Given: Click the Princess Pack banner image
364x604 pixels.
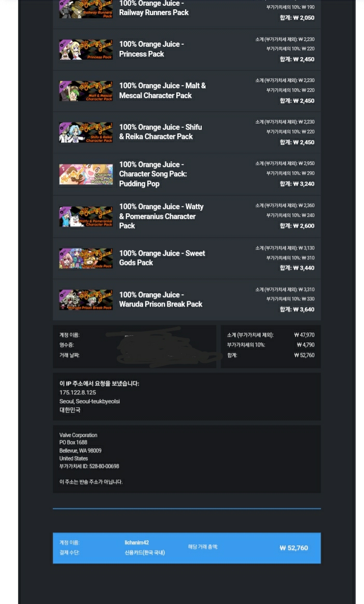Looking at the screenshot, I should coord(86,49).
